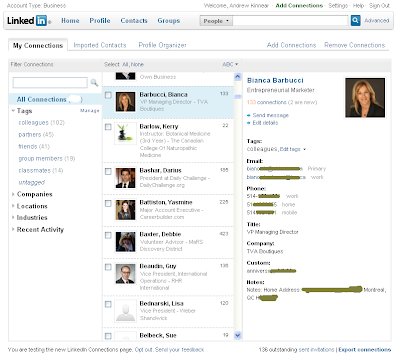The height and width of the screenshot is (360, 400).
Task: Click Add Connections in the top header
Action: pos(299,6)
